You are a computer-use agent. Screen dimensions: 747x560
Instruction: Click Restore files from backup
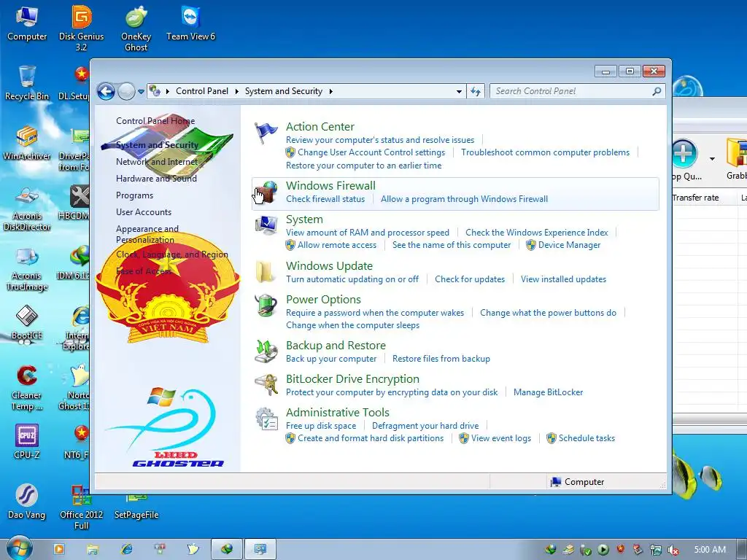point(441,359)
